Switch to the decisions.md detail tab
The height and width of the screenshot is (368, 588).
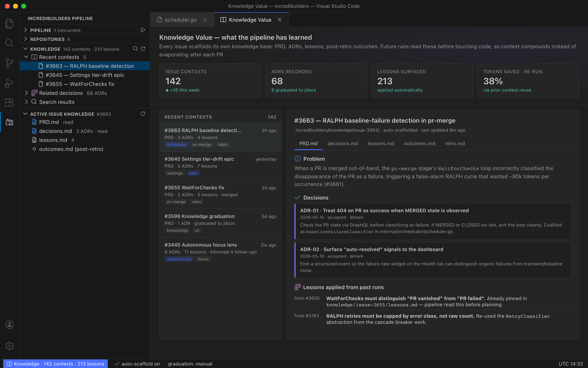(343, 144)
